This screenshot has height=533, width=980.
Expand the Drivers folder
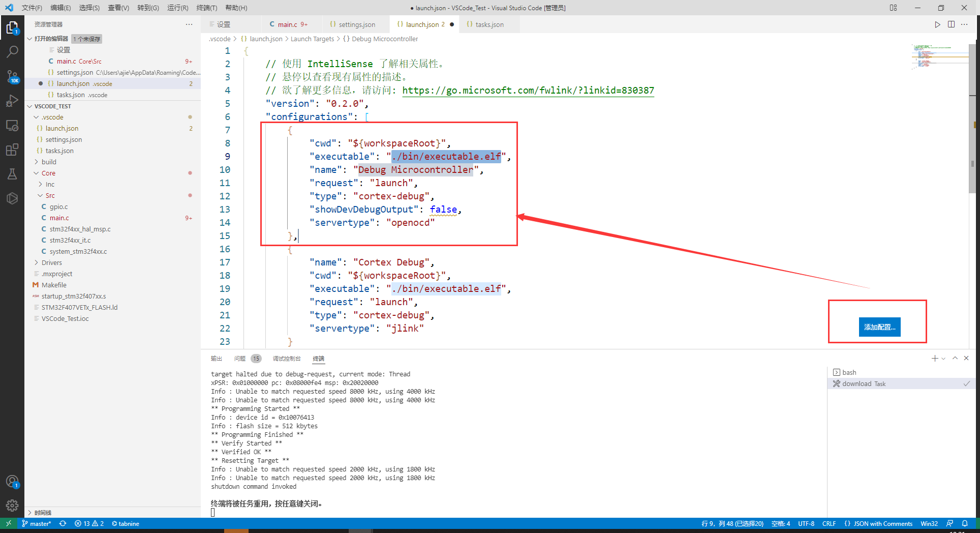click(37, 262)
